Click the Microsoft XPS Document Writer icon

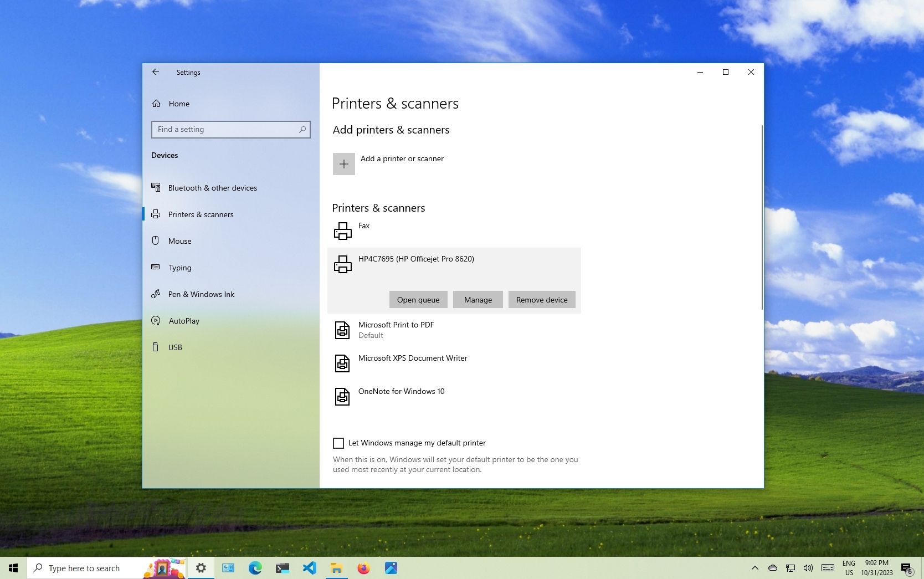pyautogui.click(x=342, y=363)
